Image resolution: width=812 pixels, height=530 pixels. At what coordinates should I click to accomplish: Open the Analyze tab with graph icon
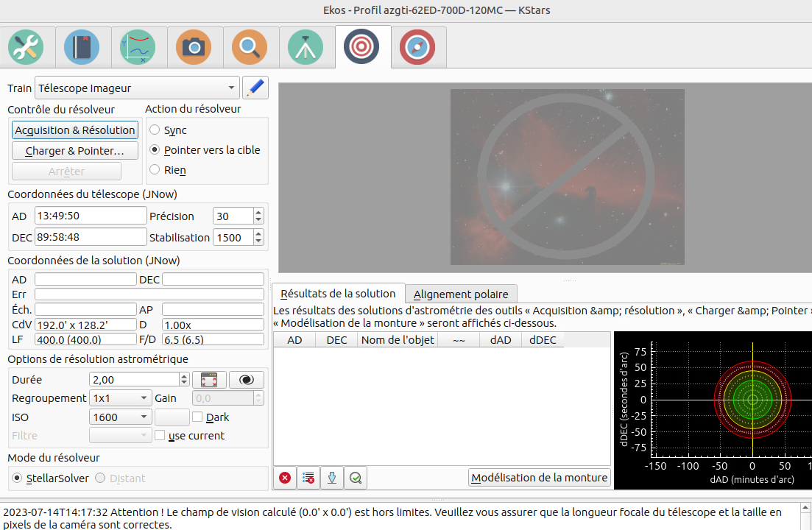click(x=138, y=47)
